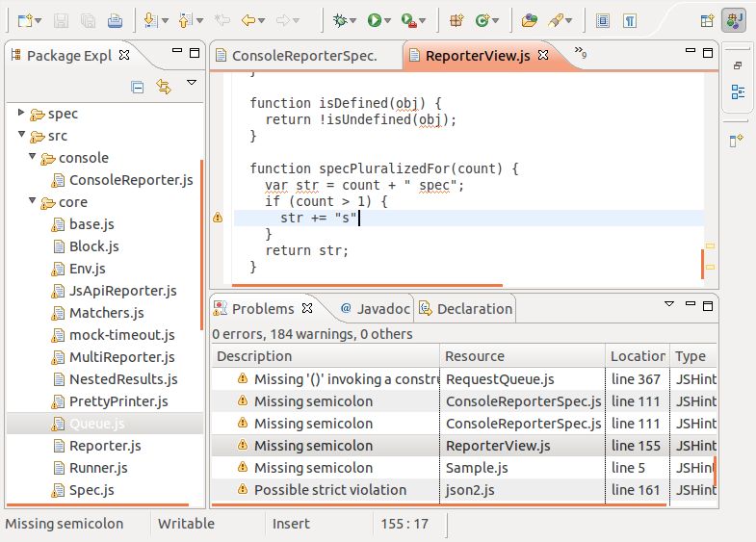Select Possible strict violation json2.js row
The height and width of the screenshot is (542, 756).
click(464, 490)
